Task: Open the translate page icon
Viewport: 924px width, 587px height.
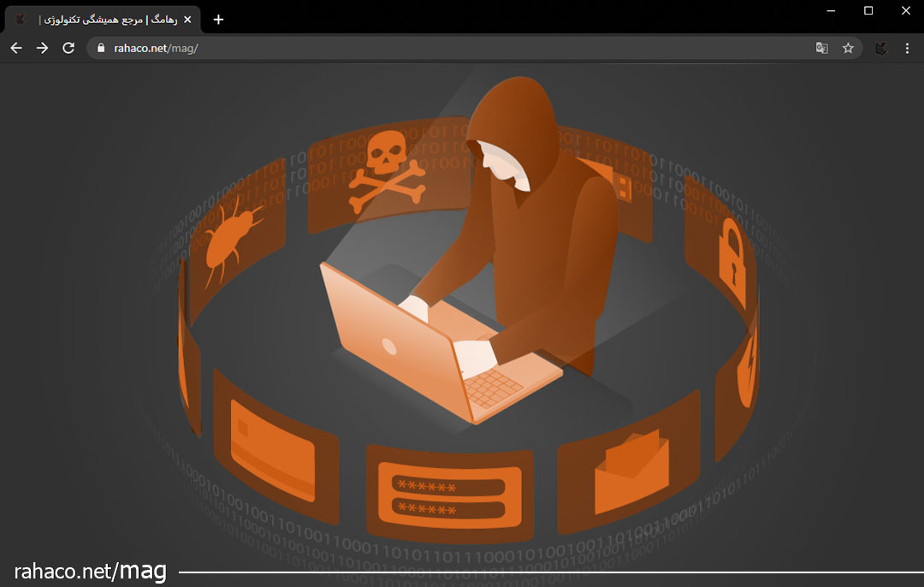Action: tap(821, 48)
